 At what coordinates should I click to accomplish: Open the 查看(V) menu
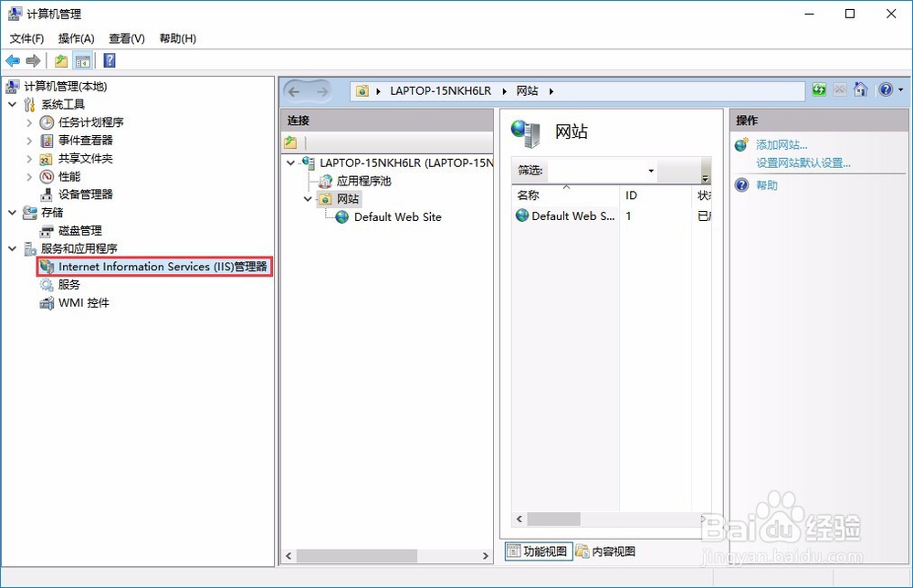pos(127,38)
